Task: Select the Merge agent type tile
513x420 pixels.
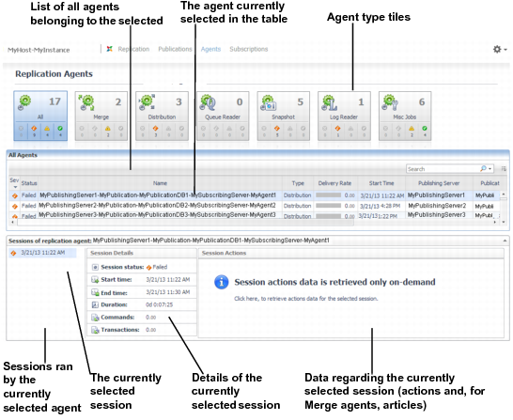Action: [101, 116]
